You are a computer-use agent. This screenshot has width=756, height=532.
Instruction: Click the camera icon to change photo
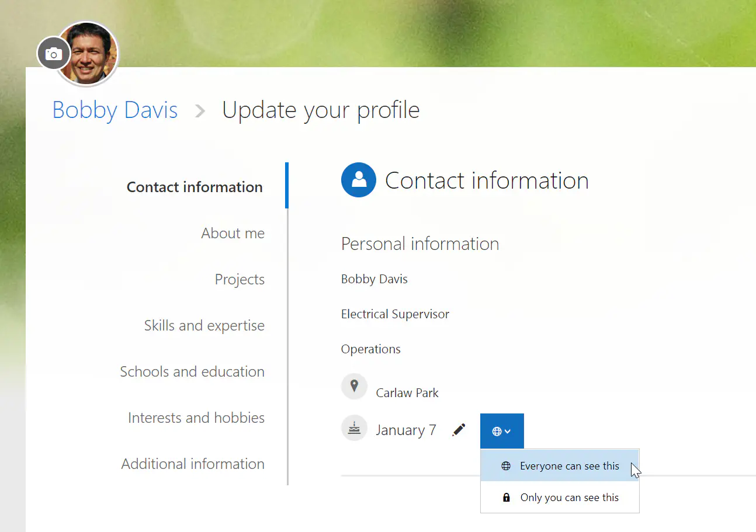coord(54,54)
